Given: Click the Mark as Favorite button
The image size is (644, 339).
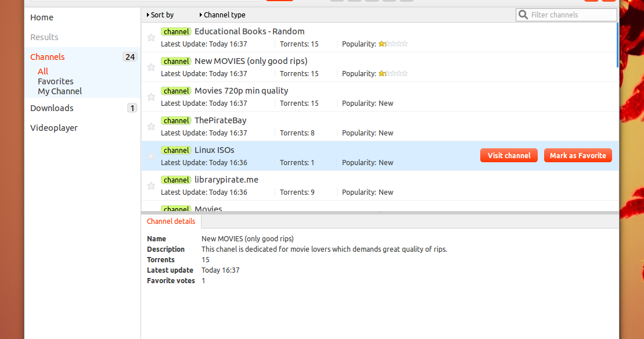Looking at the screenshot, I should click(x=578, y=155).
